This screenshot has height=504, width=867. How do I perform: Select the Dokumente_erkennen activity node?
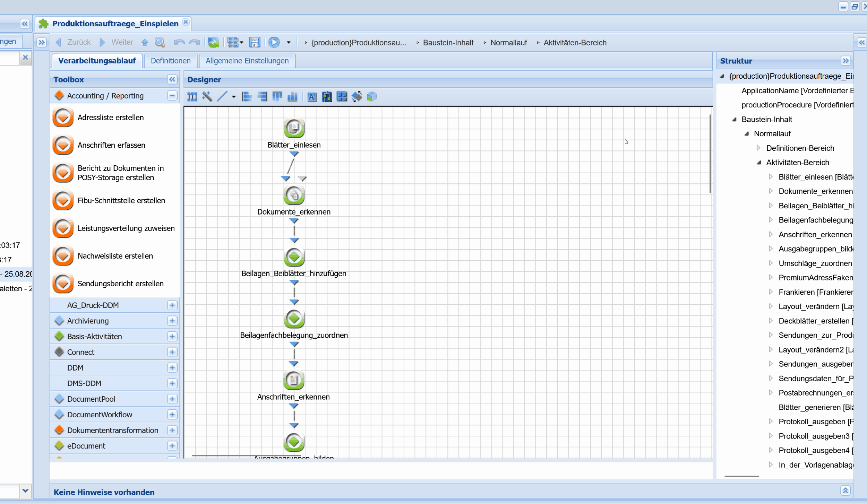[294, 195]
